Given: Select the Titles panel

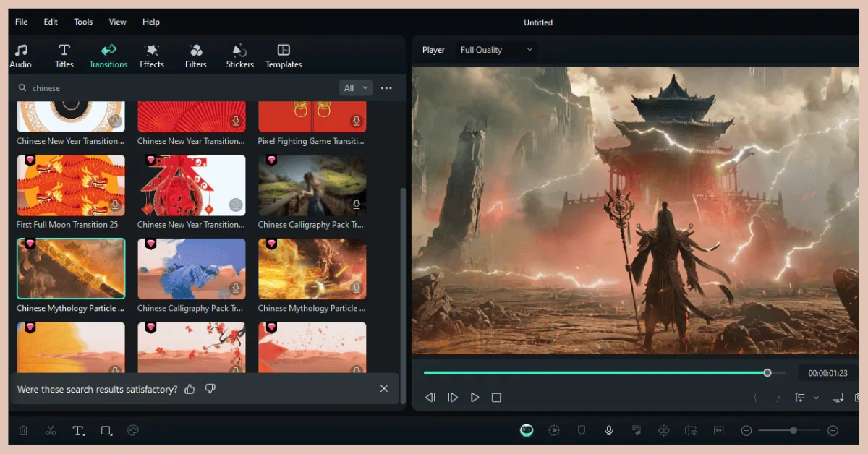Looking at the screenshot, I should coord(64,55).
